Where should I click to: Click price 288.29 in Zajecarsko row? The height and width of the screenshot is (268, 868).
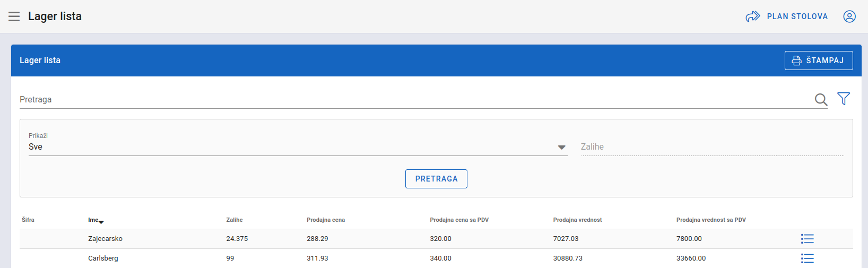[x=317, y=239]
